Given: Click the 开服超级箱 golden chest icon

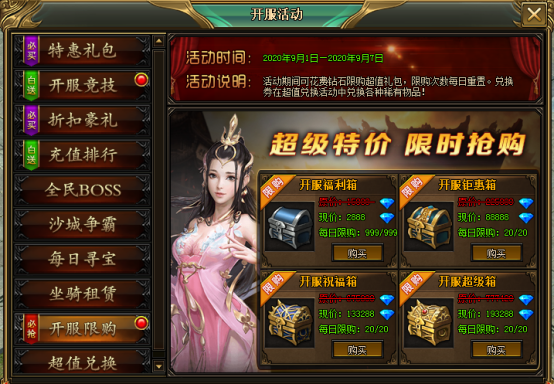Looking at the screenshot, I should (x=429, y=323).
